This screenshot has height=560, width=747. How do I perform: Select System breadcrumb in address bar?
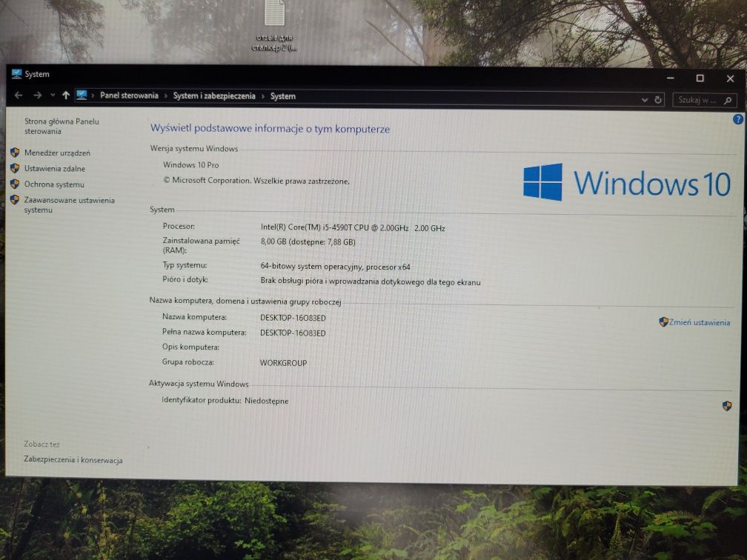[x=283, y=96]
